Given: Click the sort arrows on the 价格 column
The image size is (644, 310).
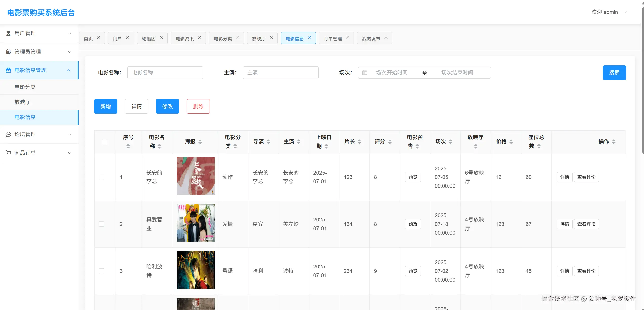Looking at the screenshot, I should tap(511, 142).
